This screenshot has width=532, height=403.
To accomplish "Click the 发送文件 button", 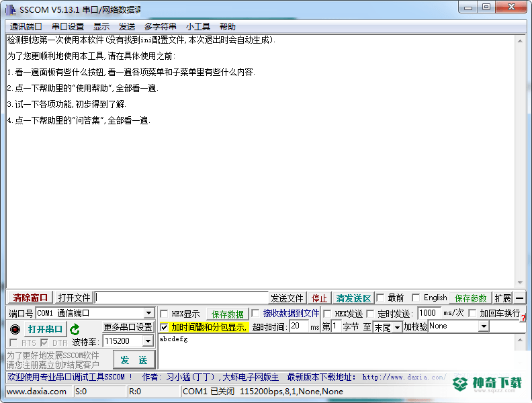I will point(287,298).
